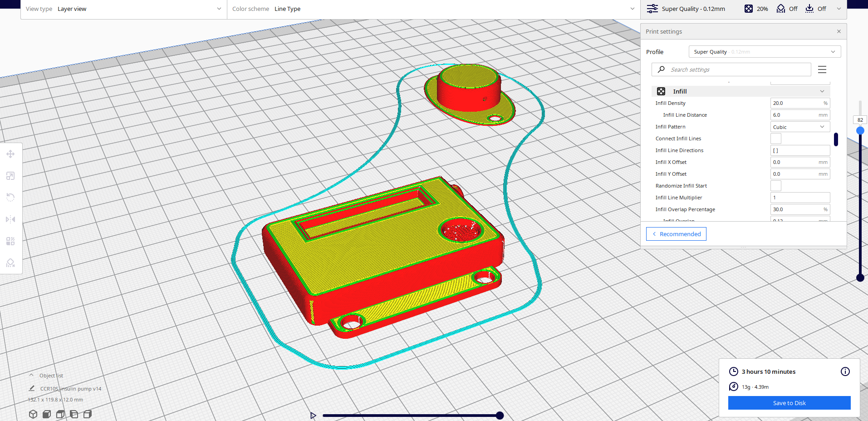
Task: Switch to 3D perspective view cube
Action: [33, 414]
